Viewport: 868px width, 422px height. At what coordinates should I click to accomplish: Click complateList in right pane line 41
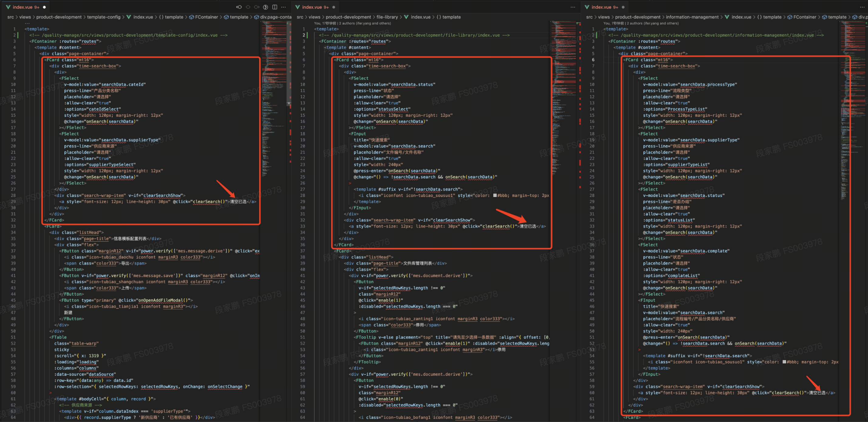coord(682,276)
